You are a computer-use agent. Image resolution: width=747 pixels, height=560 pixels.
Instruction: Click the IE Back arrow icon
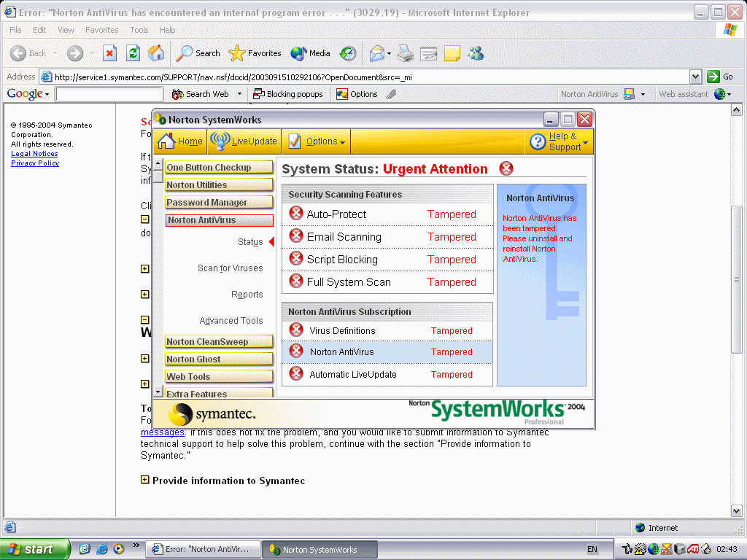point(18,53)
